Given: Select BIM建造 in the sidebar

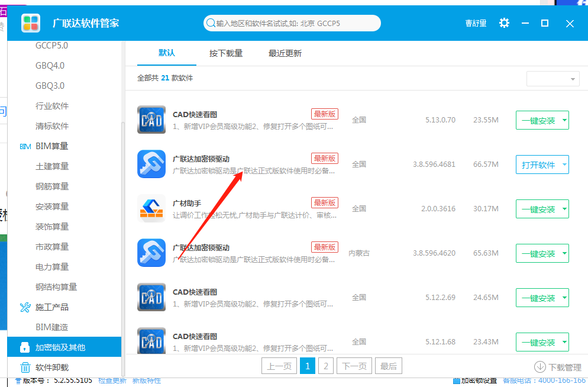Looking at the screenshot, I should coord(51,327).
